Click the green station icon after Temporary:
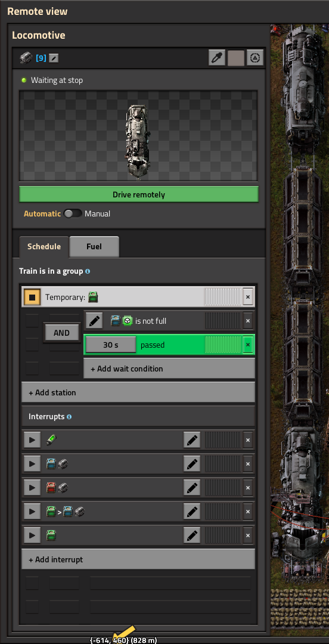 click(93, 297)
